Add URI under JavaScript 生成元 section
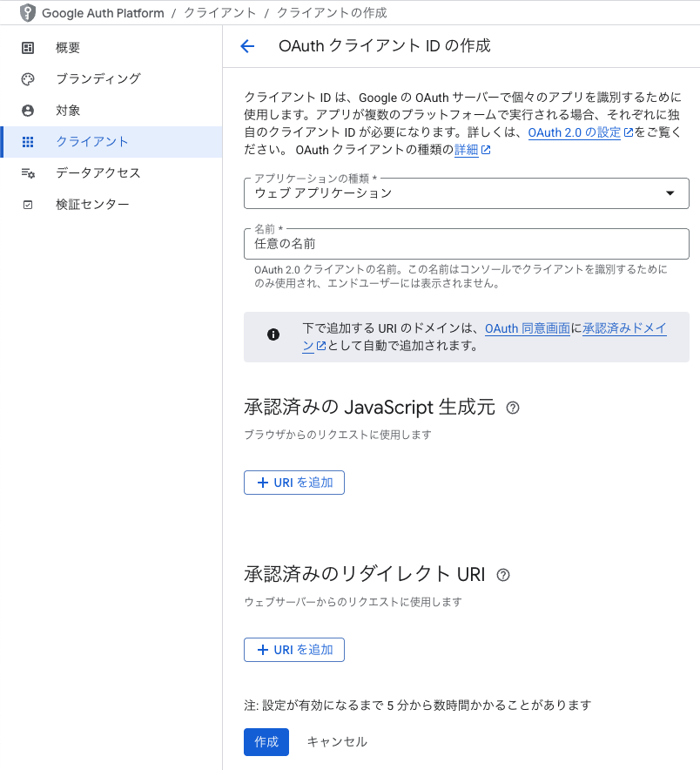700x770 pixels. pos(294,483)
